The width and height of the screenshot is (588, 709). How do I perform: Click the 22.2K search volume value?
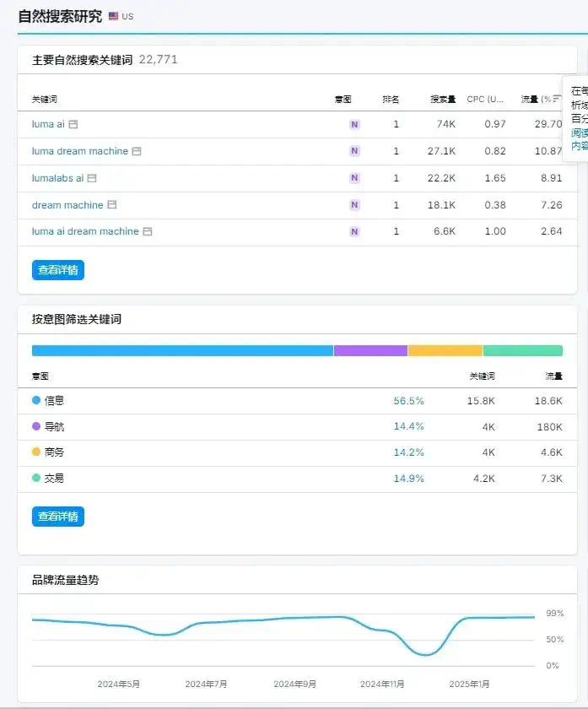pyautogui.click(x=441, y=178)
